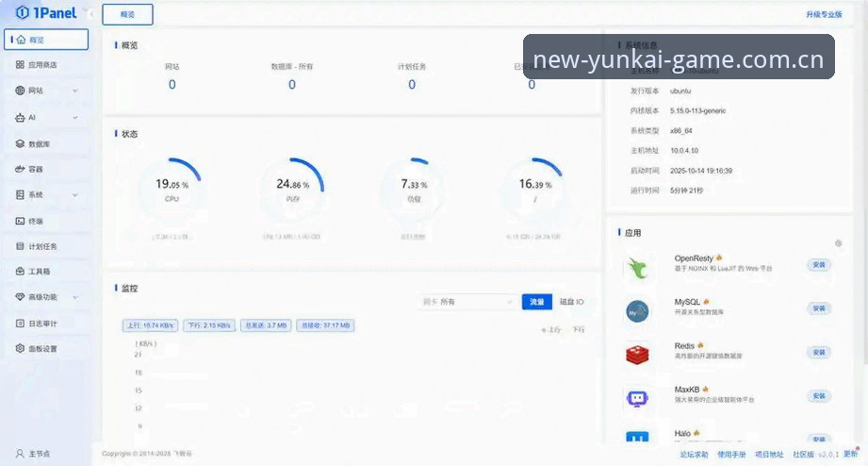Install MySQL with 安装 button
This screenshot has height=466, width=868.
coord(819,308)
